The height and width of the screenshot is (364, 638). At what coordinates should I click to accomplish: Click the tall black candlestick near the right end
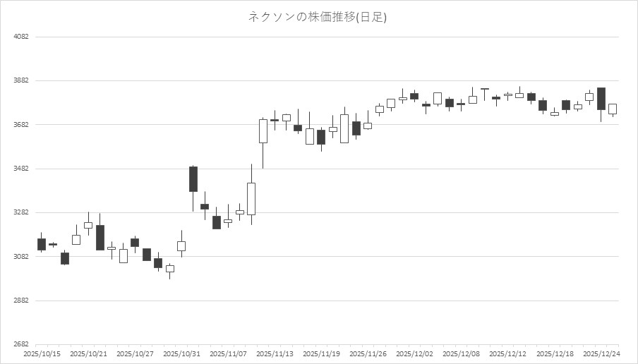pyautogui.click(x=601, y=99)
